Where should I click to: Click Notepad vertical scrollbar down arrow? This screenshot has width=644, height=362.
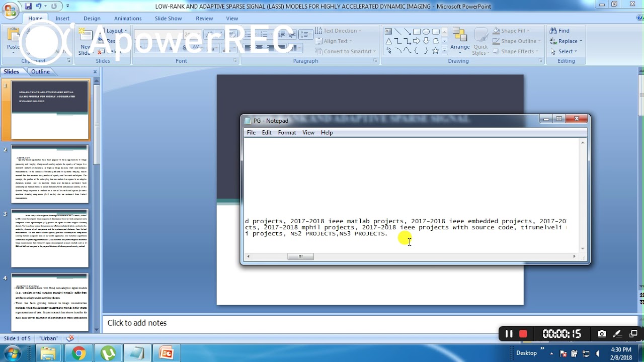click(x=583, y=248)
